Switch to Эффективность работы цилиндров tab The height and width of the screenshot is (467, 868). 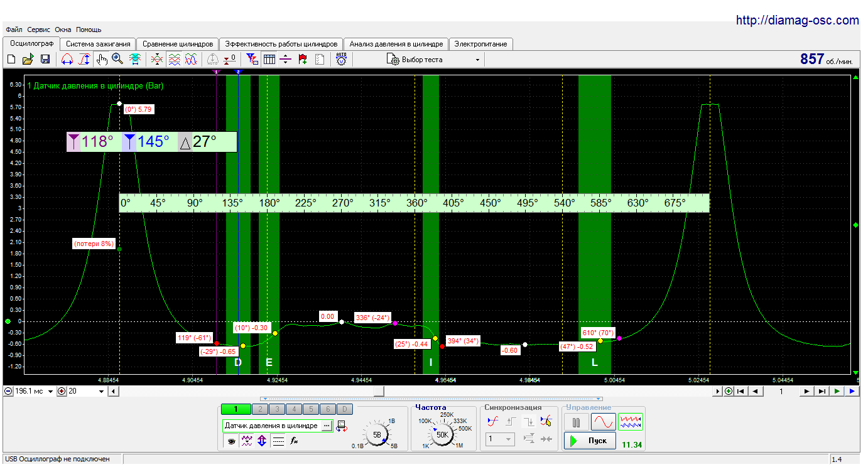(281, 44)
